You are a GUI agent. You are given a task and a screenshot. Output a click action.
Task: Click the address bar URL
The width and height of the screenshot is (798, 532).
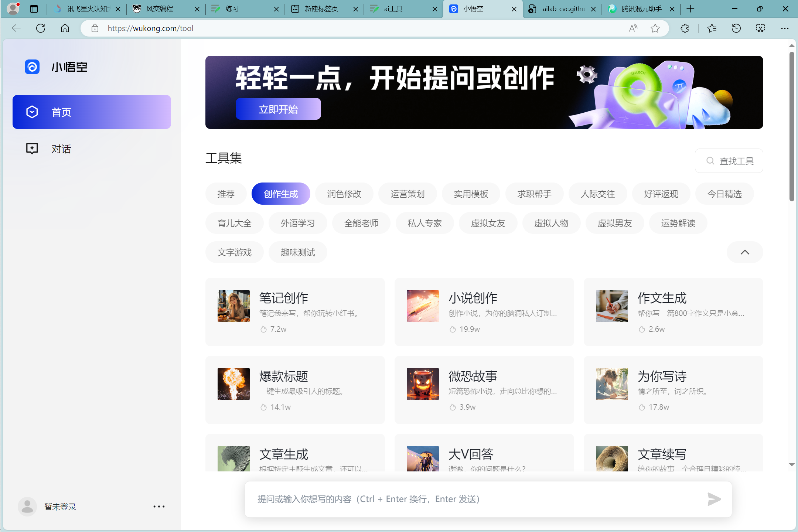(150, 28)
